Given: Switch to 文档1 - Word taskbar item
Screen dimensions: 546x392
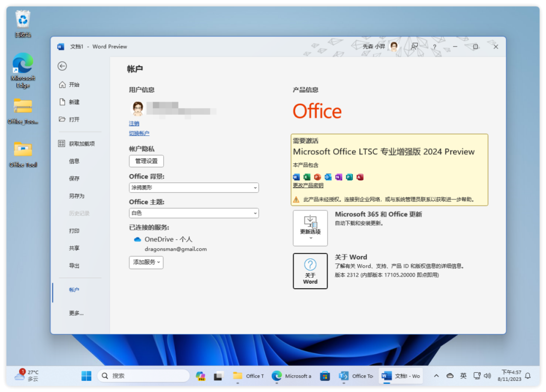Looking at the screenshot, I should pos(401,376).
